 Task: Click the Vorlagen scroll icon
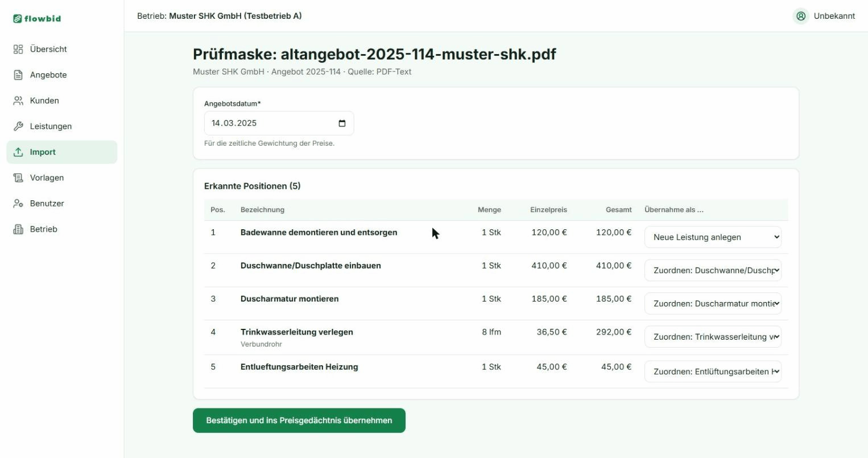coord(18,178)
